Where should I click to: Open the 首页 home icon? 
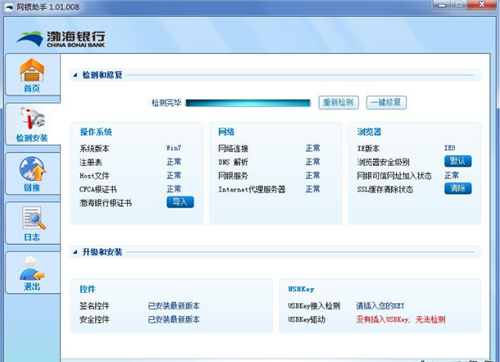click(x=32, y=75)
